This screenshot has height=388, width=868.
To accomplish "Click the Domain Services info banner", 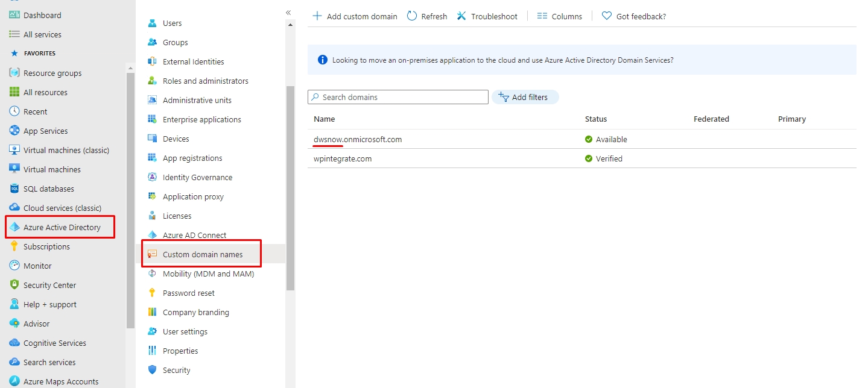I will (582, 60).
